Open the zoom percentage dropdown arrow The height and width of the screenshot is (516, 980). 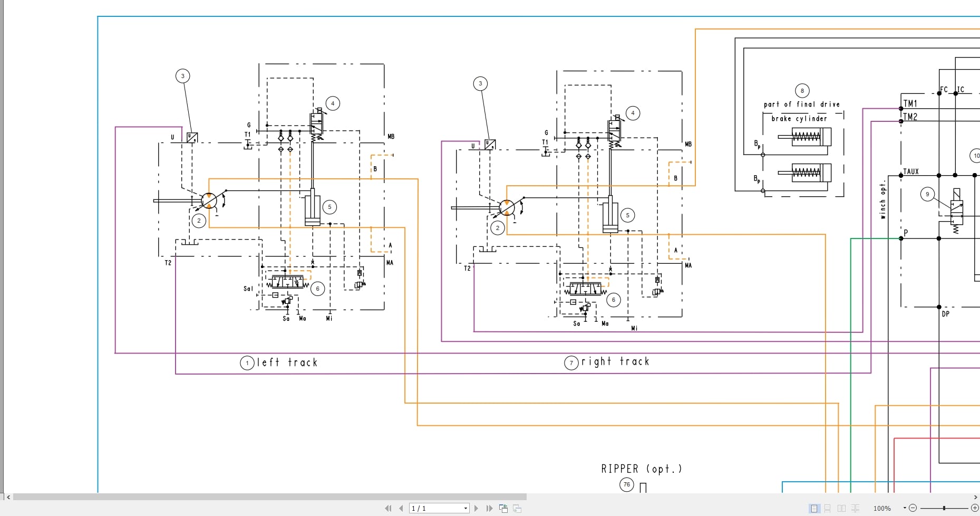[905, 508]
